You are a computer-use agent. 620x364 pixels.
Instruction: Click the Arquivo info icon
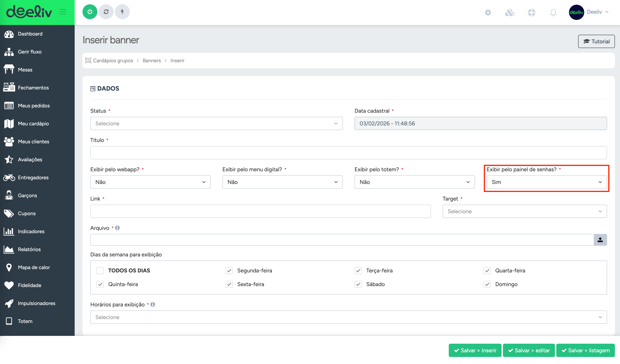coord(117,228)
